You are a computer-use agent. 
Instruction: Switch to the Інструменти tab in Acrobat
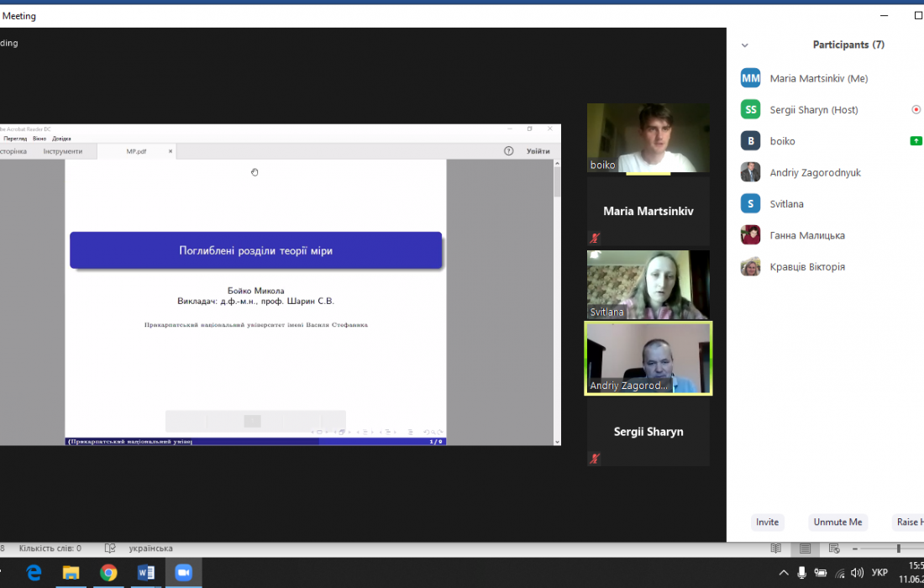63,151
